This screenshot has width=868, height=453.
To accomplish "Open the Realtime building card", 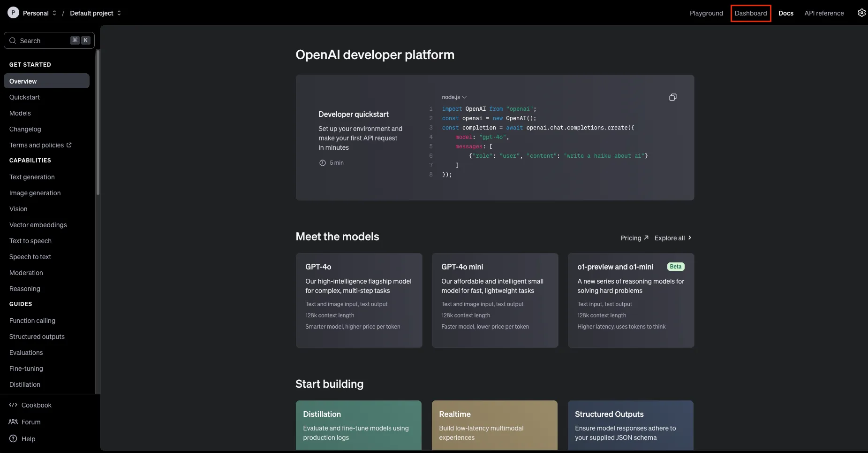I will [x=494, y=425].
